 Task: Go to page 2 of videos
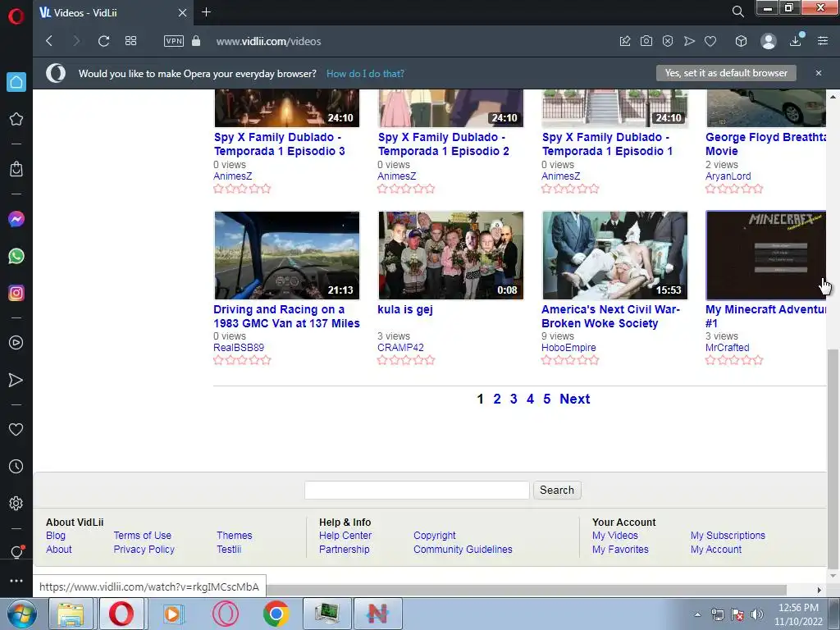coord(497,399)
